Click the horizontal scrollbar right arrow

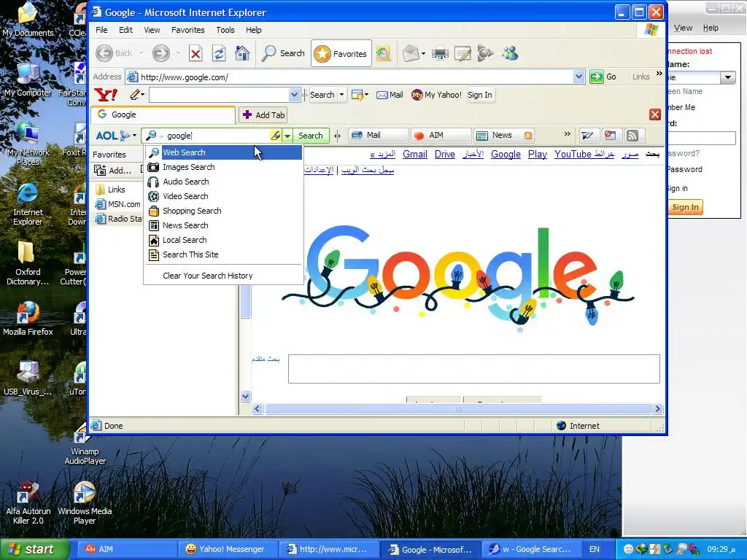[657, 408]
